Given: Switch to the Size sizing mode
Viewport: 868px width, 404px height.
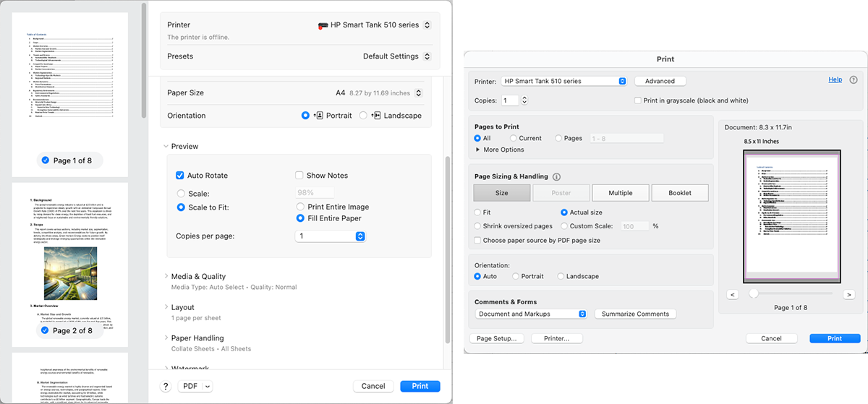Looking at the screenshot, I should coord(502,193).
